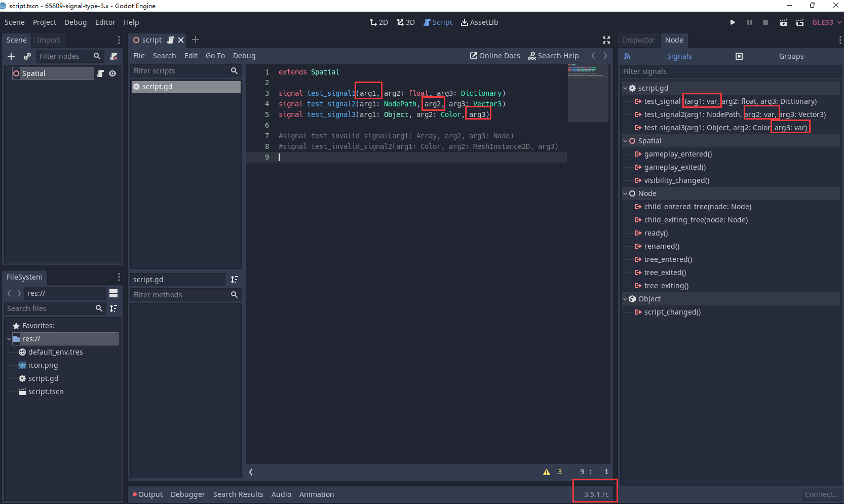Click the script minimap
The image size is (844, 504).
pos(588,94)
